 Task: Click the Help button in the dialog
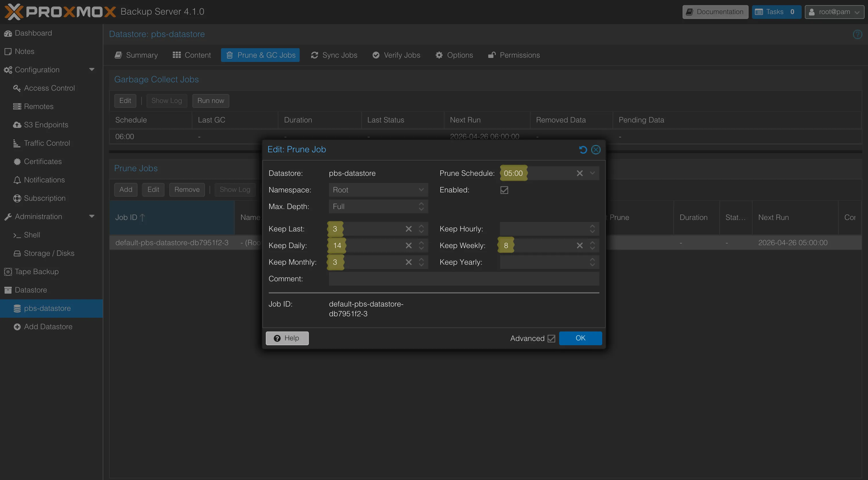(x=287, y=338)
